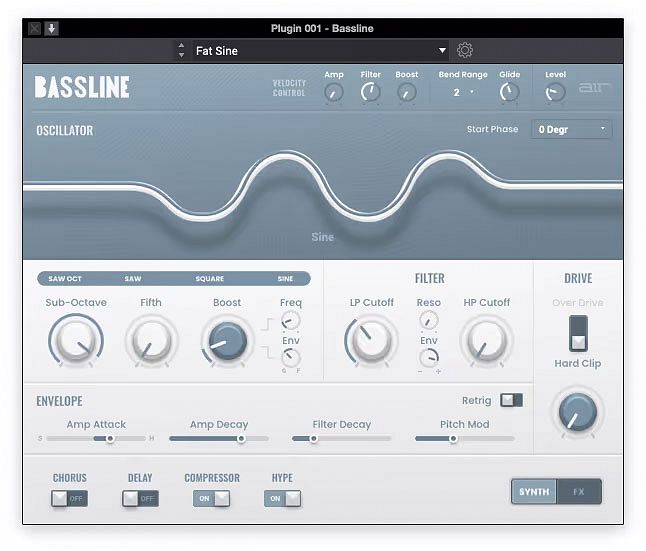Click the Sub-Octave knob
The image size is (646, 551).
[76, 340]
